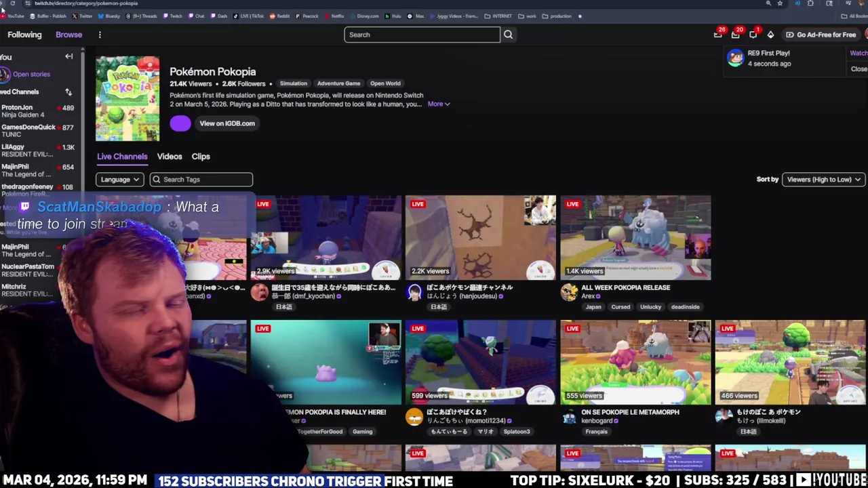Open the Netflix bookmark

pyautogui.click(x=334, y=16)
